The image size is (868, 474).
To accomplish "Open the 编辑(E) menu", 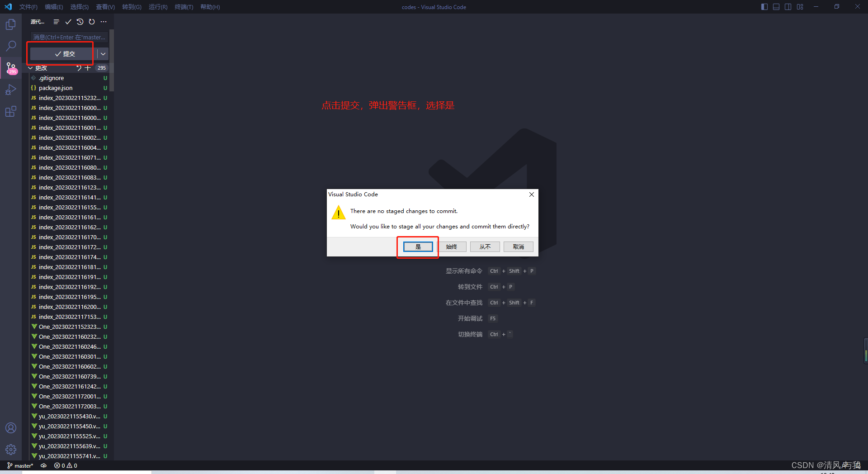I will click(x=54, y=7).
